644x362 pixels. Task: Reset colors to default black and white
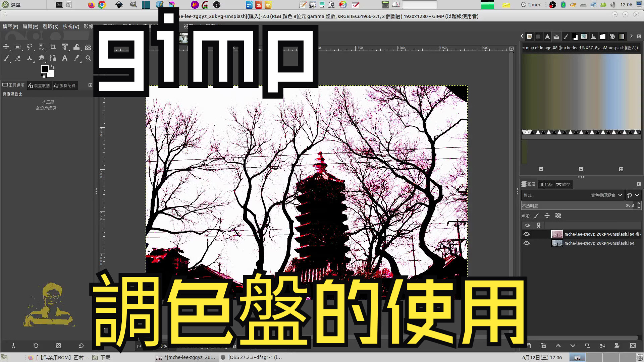[43, 75]
